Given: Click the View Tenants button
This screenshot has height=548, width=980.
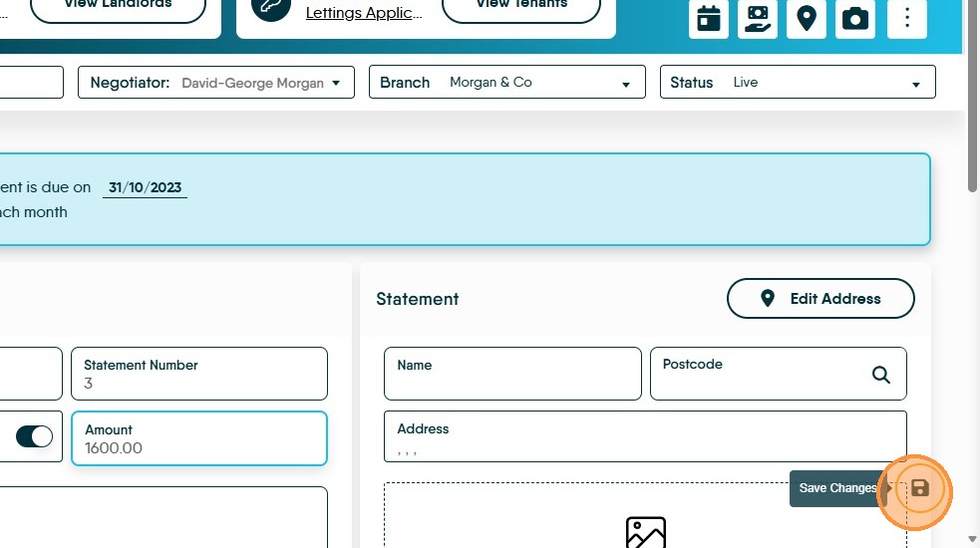Looking at the screenshot, I should coord(521,6).
